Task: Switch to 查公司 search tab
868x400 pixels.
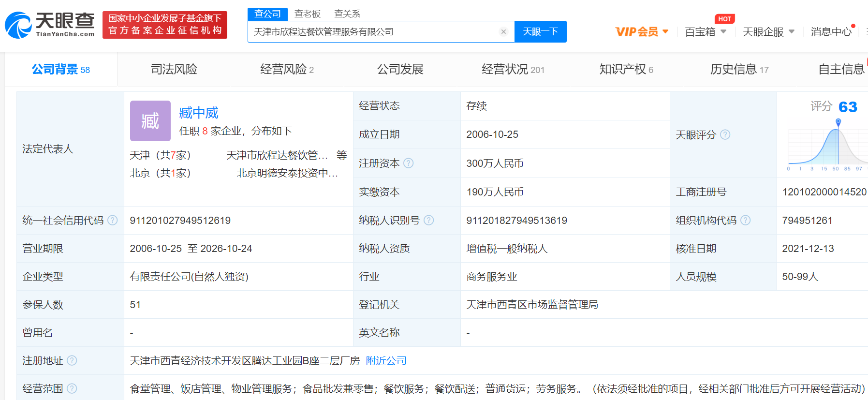Action: 268,14
